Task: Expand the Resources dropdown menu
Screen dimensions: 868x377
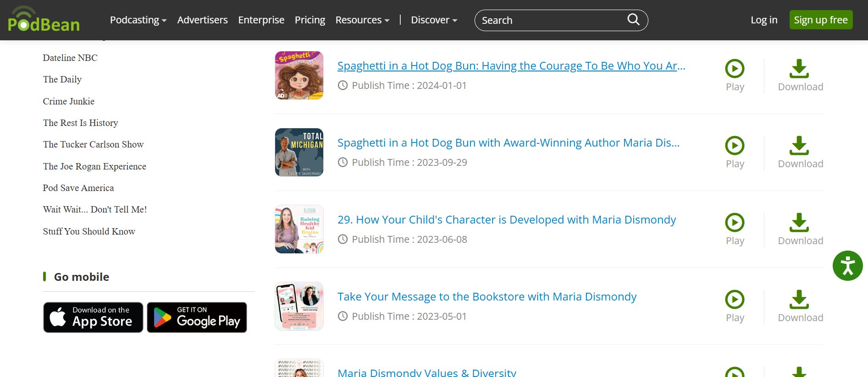Action: (x=362, y=20)
